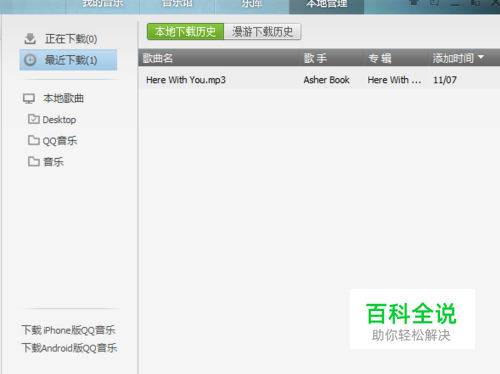Select the song Here With You.mp3
This screenshot has width=500, height=374.
[186, 80]
